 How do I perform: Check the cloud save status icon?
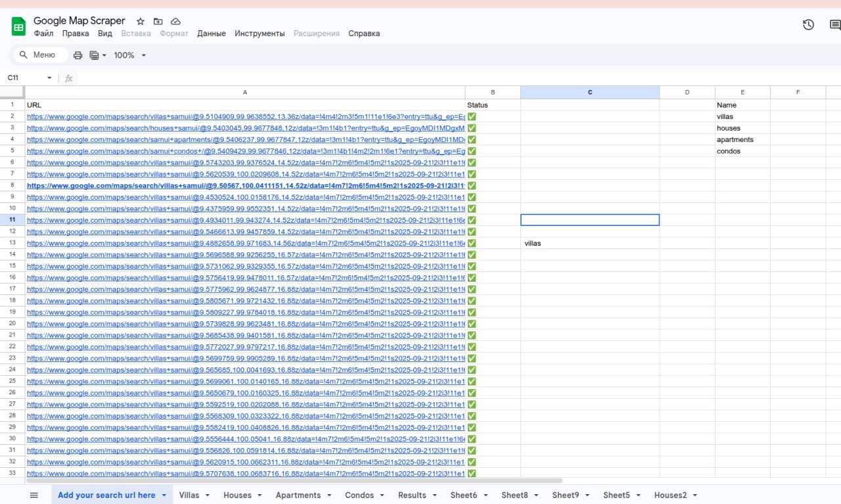coord(175,22)
